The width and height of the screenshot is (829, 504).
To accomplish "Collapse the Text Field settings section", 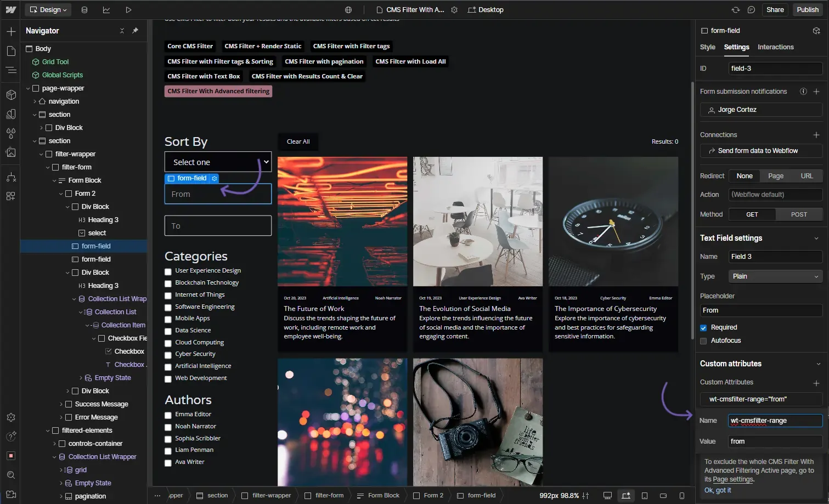I will click(x=816, y=239).
